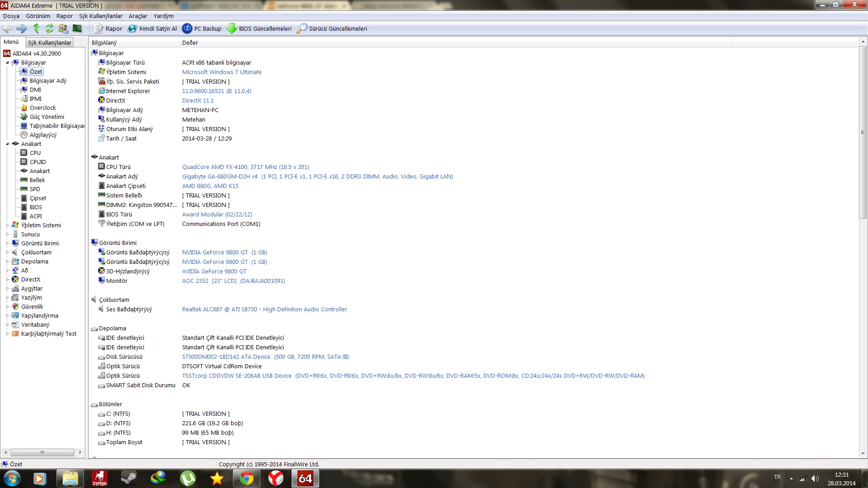Open the Sýk Kullanýlanlar menu

pyautogui.click(x=101, y=16)
